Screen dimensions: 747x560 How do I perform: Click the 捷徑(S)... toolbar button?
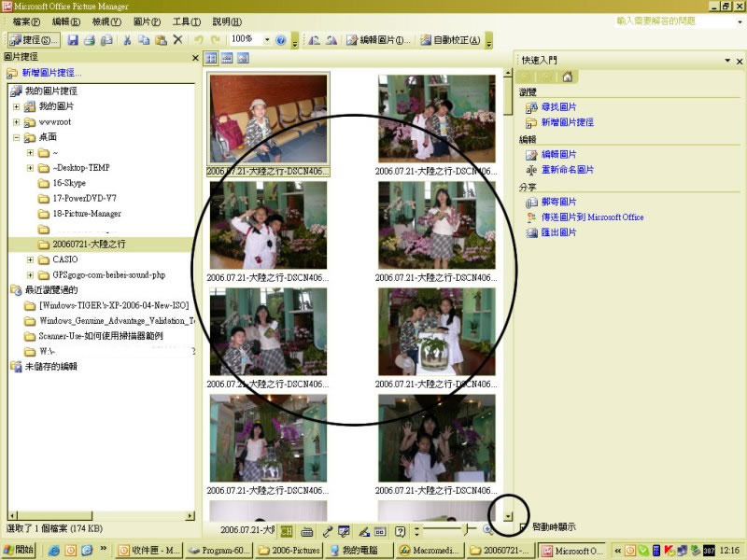coord(34,40)
